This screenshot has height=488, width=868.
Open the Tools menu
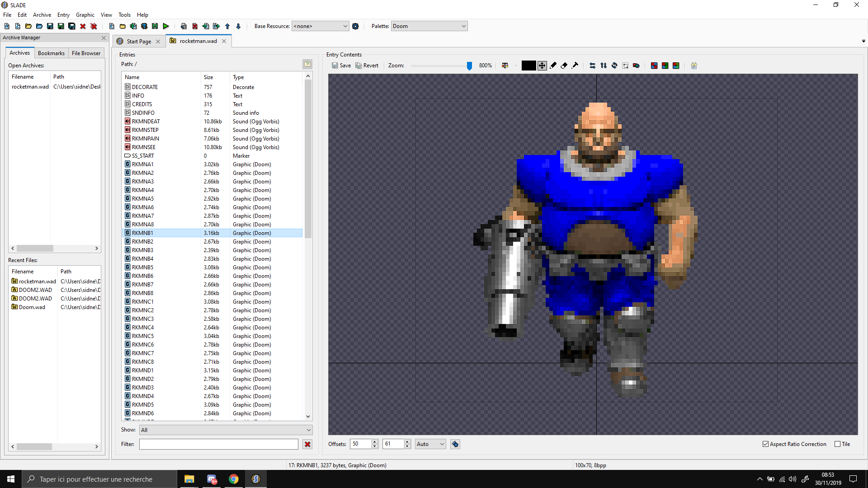(x=124, y=15)
